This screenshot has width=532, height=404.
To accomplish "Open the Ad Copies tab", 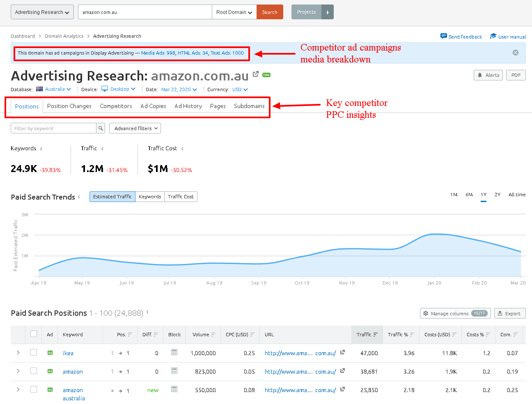I will click(153, 106).
